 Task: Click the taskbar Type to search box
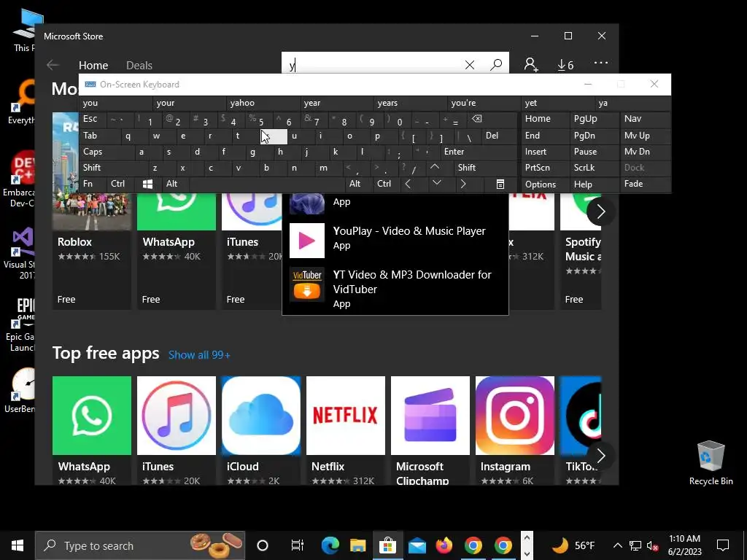(x=140, y=545)
